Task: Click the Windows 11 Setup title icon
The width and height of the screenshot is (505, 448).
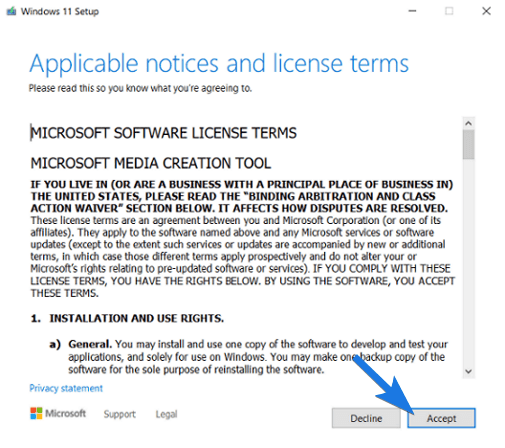Action: [x=11, y=11]
